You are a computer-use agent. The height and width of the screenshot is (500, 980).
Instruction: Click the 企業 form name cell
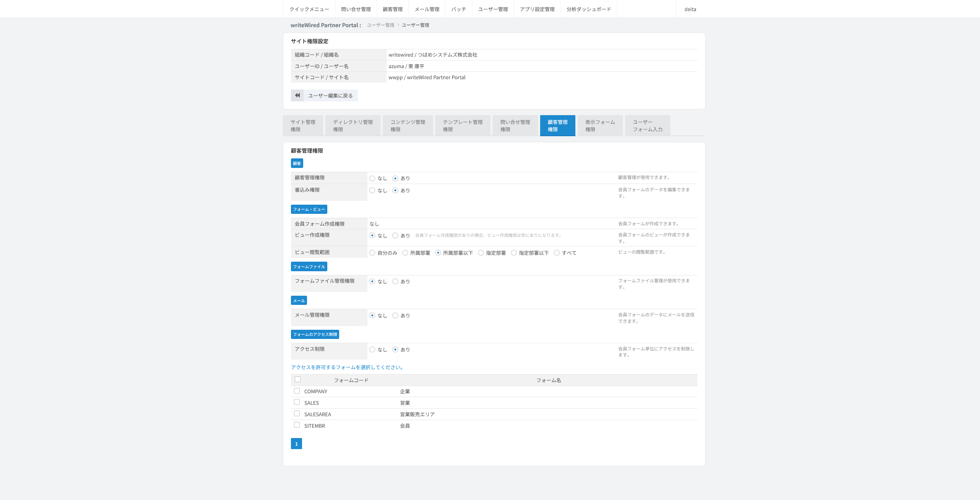[405, 391]
